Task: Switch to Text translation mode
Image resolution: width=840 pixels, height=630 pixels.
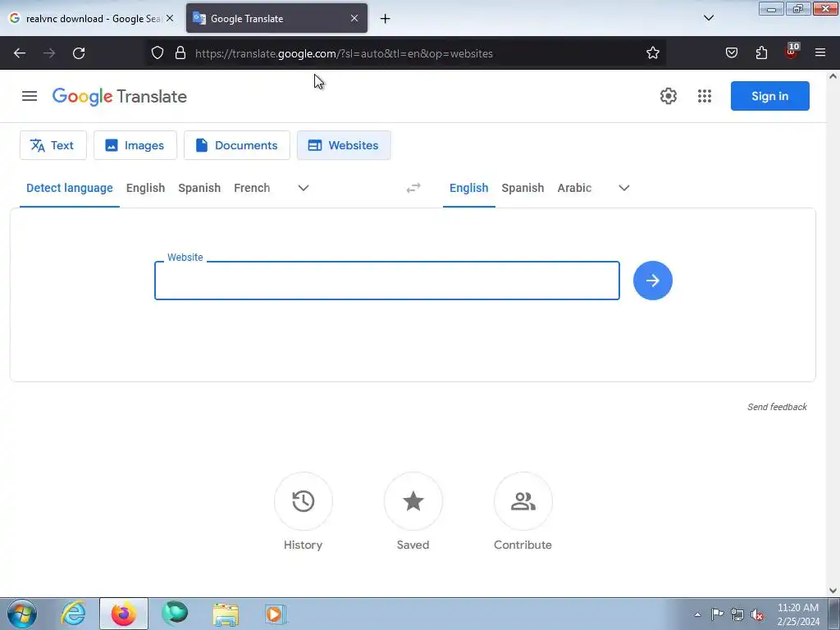Action: (53, 145)
